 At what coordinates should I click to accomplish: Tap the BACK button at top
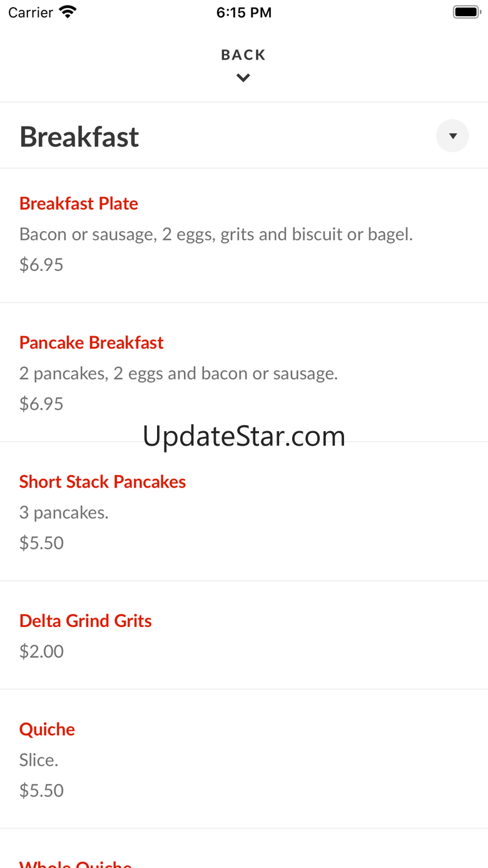[x=243, y=55]
